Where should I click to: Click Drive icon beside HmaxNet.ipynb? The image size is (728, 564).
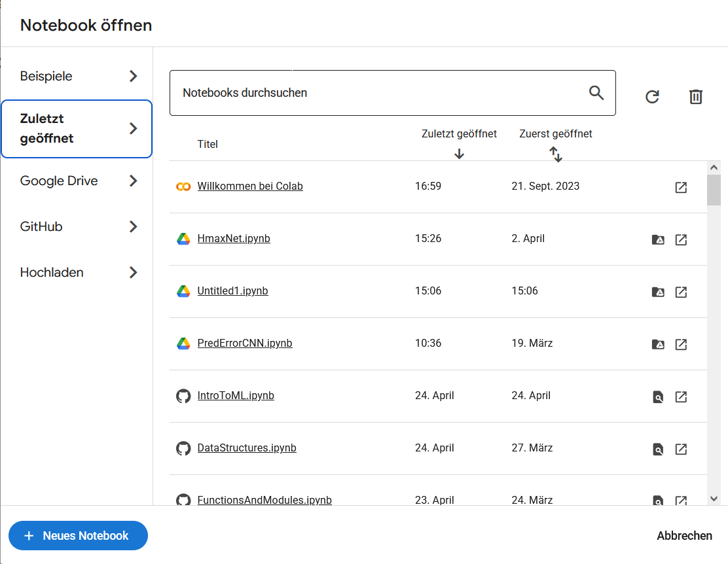tap(183, 239)
